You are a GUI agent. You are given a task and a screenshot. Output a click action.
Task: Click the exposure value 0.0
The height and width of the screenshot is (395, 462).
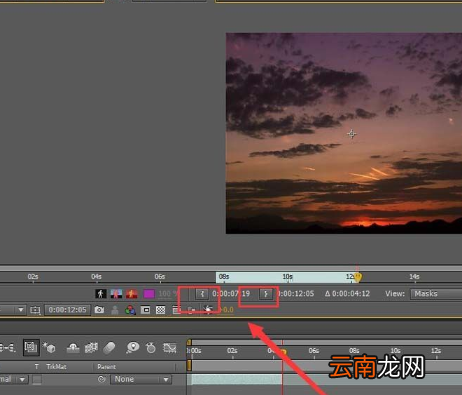[x=228, y=310]
